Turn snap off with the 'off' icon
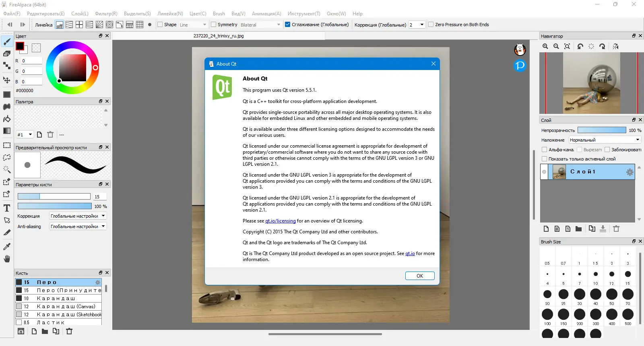The height and width of the screenshot is (346, 644). tap(60, 25)
